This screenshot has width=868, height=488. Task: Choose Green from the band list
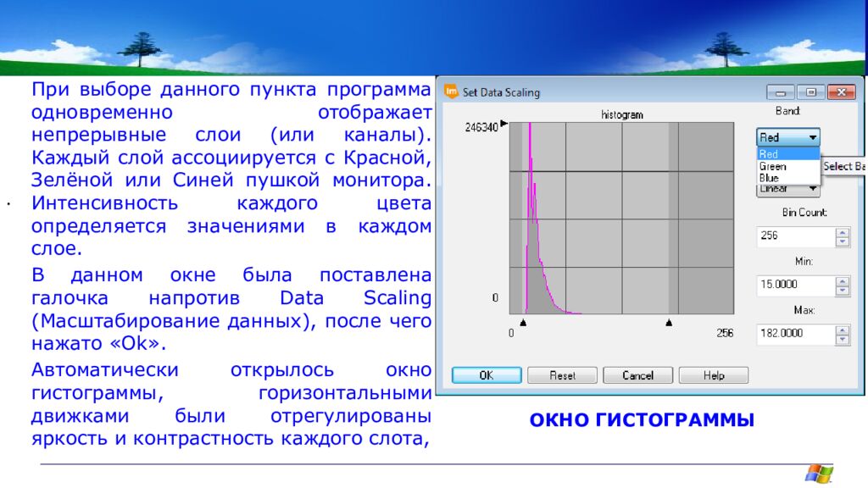773,167
